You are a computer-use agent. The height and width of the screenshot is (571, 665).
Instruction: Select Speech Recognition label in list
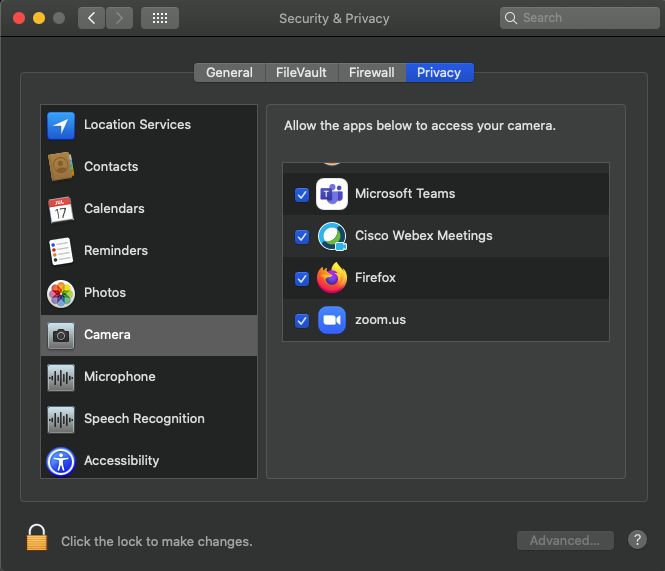pyautogui.click(x=144, y=418)
